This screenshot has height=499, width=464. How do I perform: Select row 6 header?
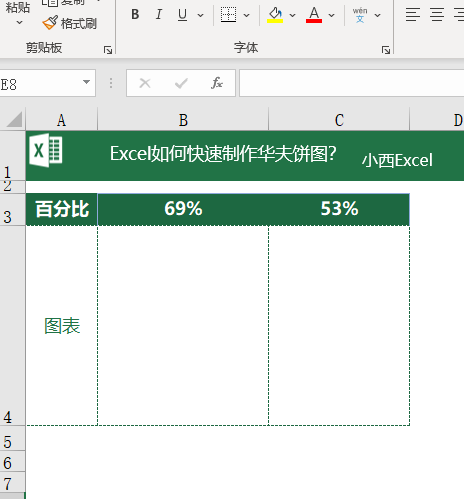12,462
